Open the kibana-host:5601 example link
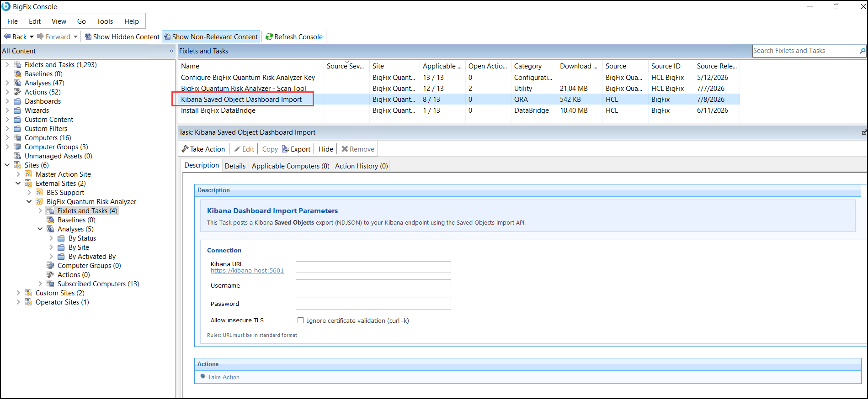The image size is (868, 399). [247, 271]
